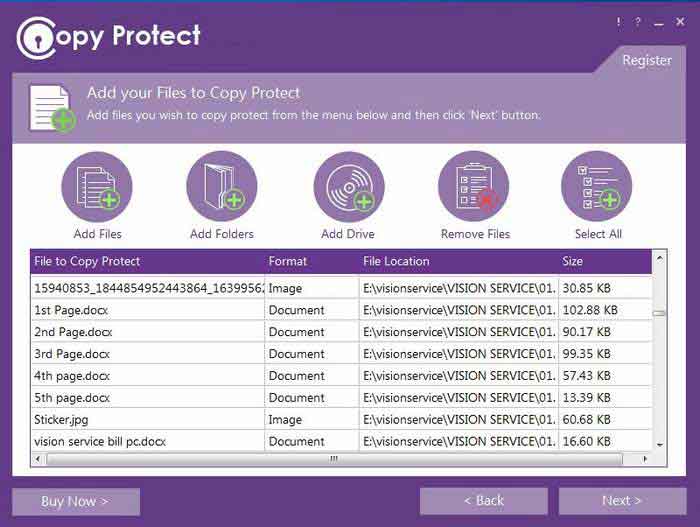The image size is (700, 527).
Task: Click the Select All checklist icon
Action: click(x=597, y=186)
